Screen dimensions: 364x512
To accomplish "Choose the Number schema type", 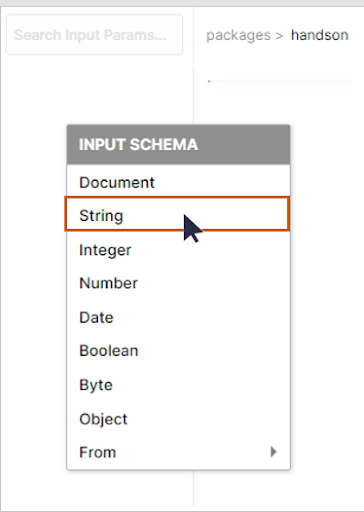I will coord(178,283).
